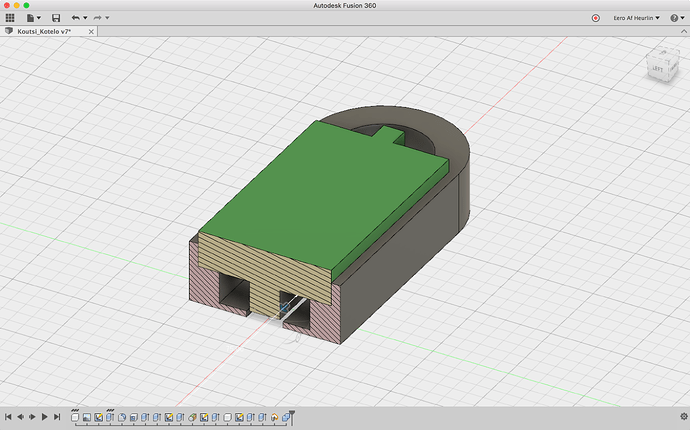
Task: Jump to the end of the timeline
Action: click(x=57, y=417)
